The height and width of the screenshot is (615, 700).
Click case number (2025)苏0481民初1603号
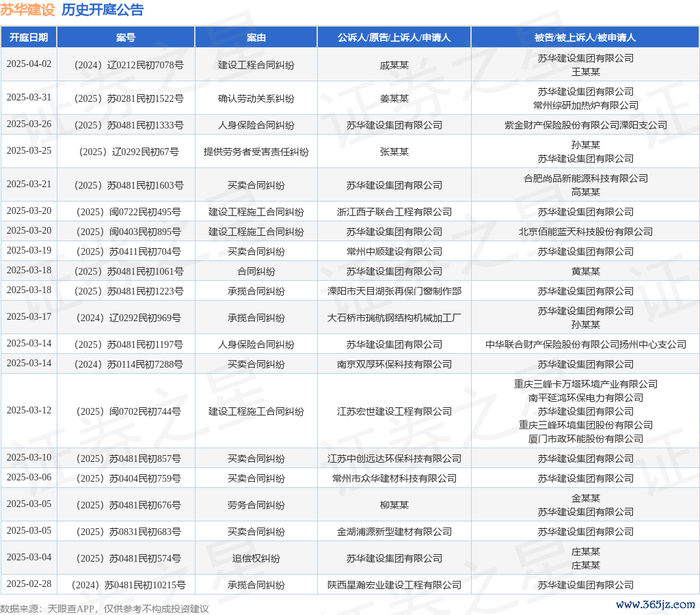129,186
